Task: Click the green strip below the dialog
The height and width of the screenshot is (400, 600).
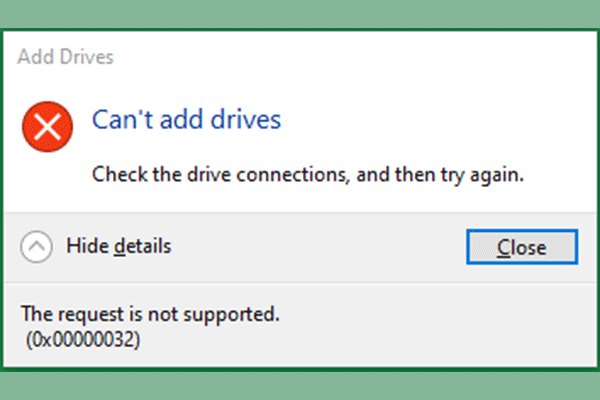Action: pos(300,385)
